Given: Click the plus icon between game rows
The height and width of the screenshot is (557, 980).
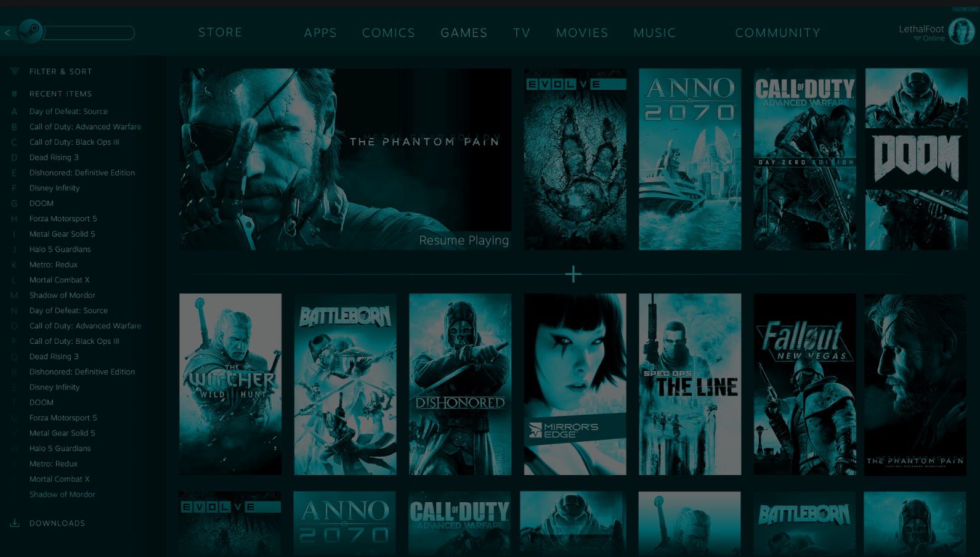Looking at the screenshot, I should point(573,274).
